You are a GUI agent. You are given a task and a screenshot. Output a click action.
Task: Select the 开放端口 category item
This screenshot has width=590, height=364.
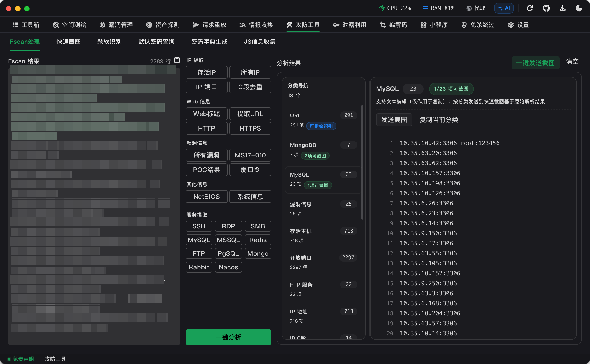click(x=323, y=262)
